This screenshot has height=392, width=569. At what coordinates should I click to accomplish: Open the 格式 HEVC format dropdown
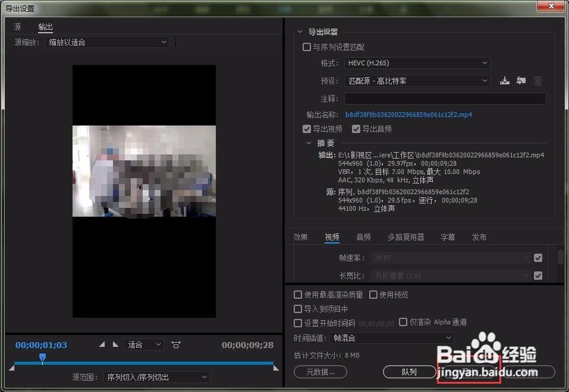pos(417,63)
